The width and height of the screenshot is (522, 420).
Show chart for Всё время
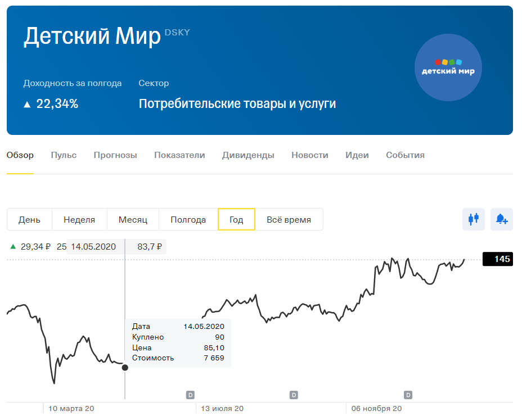289,219
